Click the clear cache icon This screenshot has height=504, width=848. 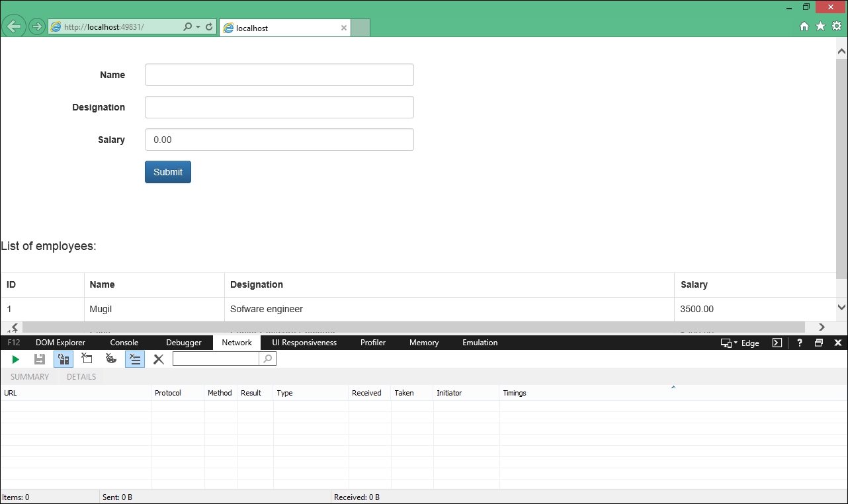point(87,358)
